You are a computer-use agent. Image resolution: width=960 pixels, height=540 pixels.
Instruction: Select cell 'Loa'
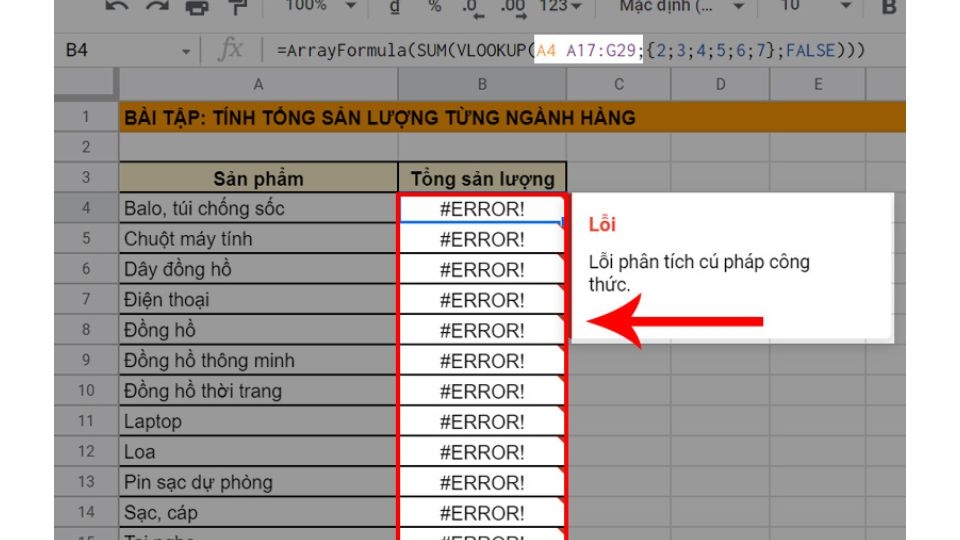pos(258,451)
